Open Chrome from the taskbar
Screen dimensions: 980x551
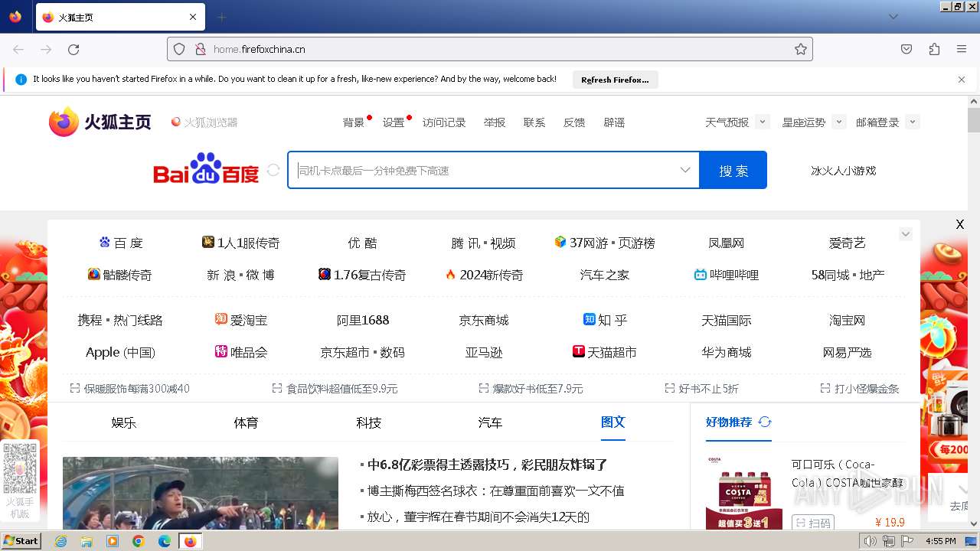(139, 541)
